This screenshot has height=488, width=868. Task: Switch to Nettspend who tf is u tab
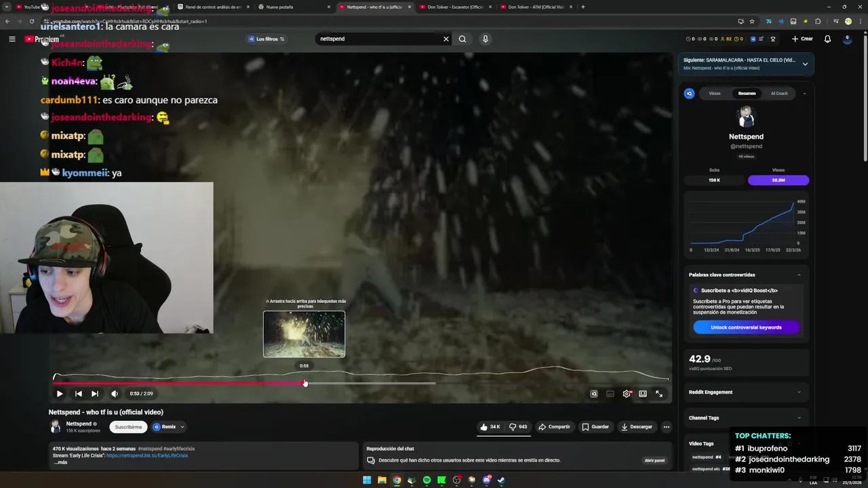[x=374, y=7]
